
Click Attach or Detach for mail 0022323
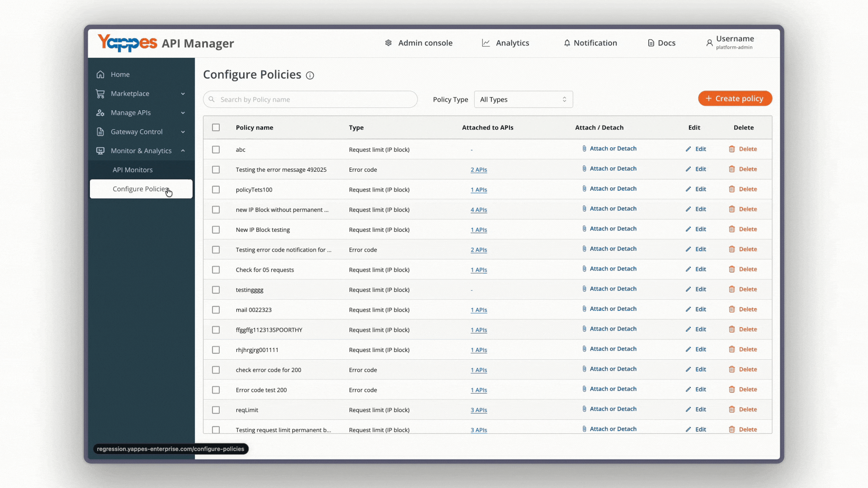point(609,309)
